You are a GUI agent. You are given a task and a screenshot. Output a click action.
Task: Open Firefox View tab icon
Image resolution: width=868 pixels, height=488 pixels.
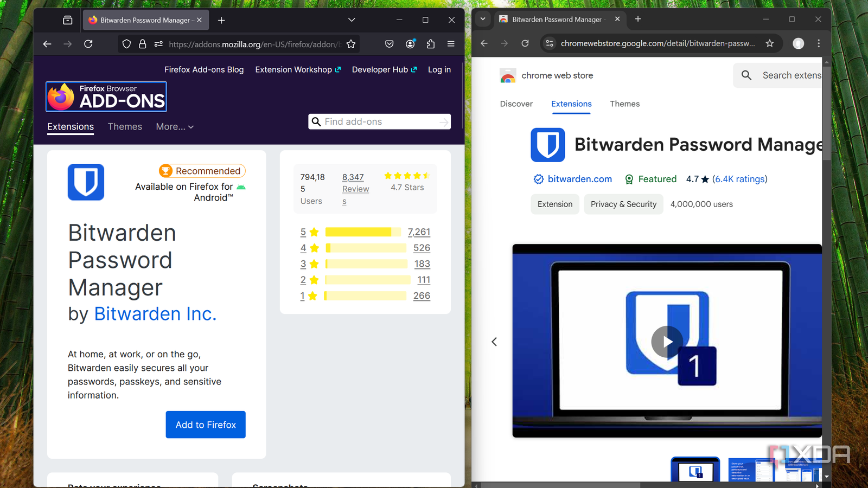coord(67,20)
